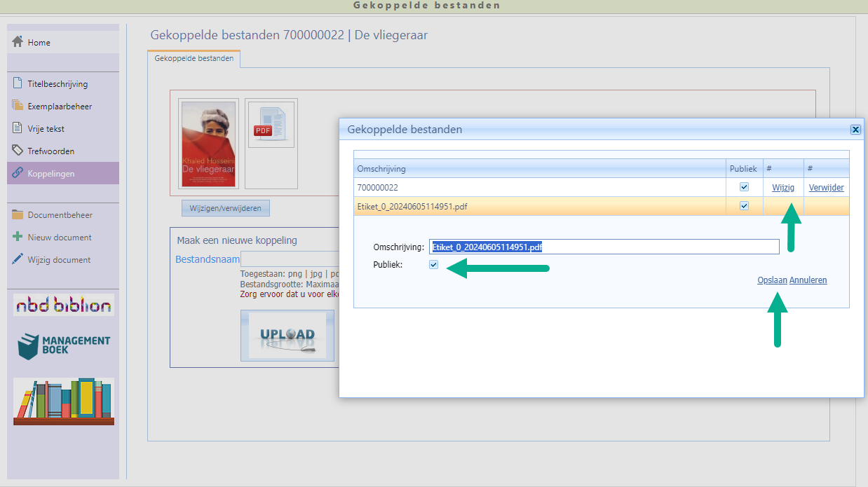The height and width of the screenshot is (487, 868).
Task: Open the De vliegeraar book cover thumbnail
Action: (x=208, y=144)
